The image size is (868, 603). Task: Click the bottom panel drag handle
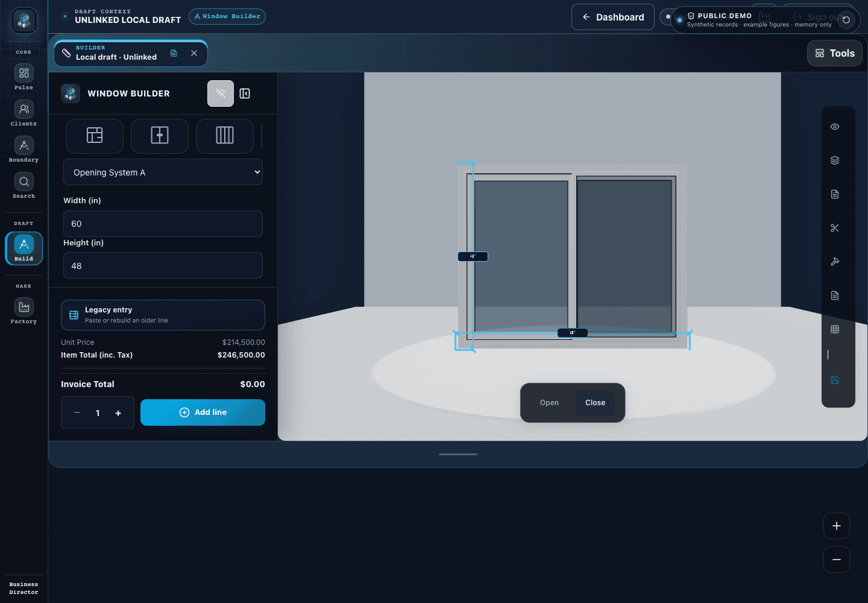click(458, 454)
